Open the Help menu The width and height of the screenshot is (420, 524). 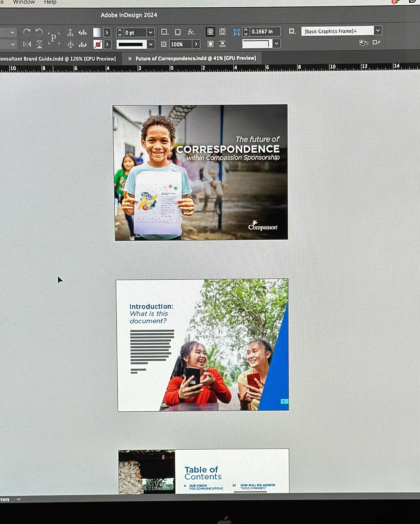click(50, 2)
